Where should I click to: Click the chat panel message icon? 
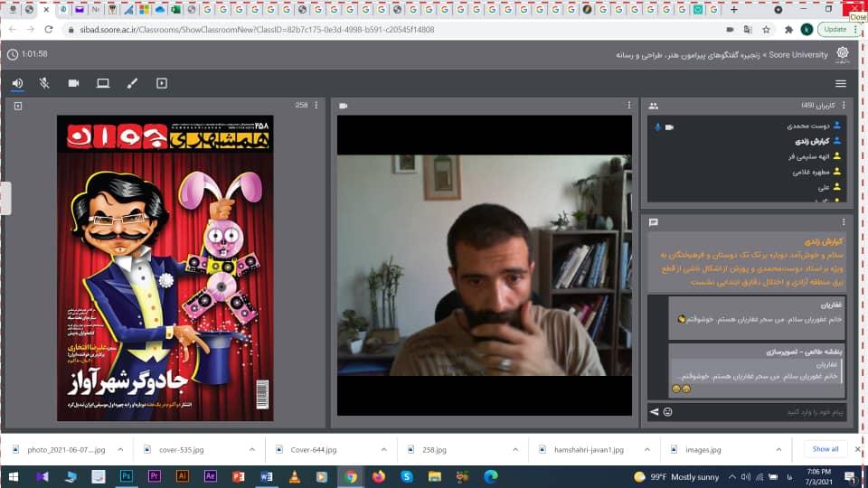653,222
